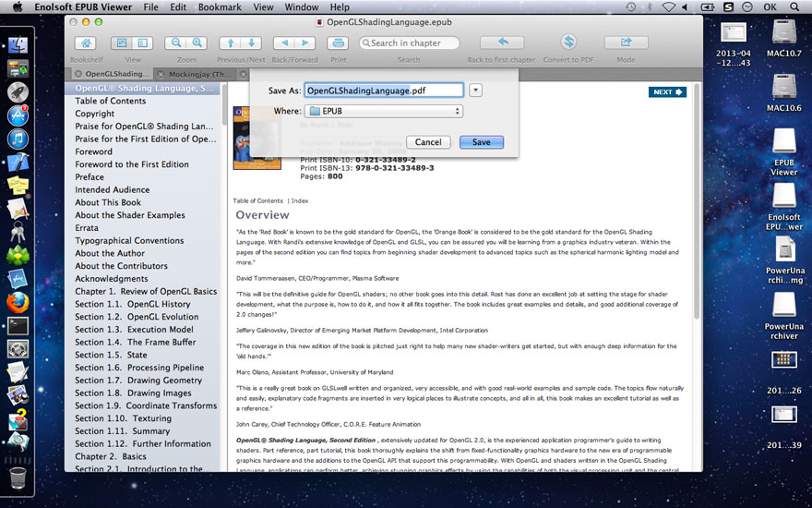812x508 pixels.
Task: Select Foreword in the chapter list
Action: click(94, 151)
